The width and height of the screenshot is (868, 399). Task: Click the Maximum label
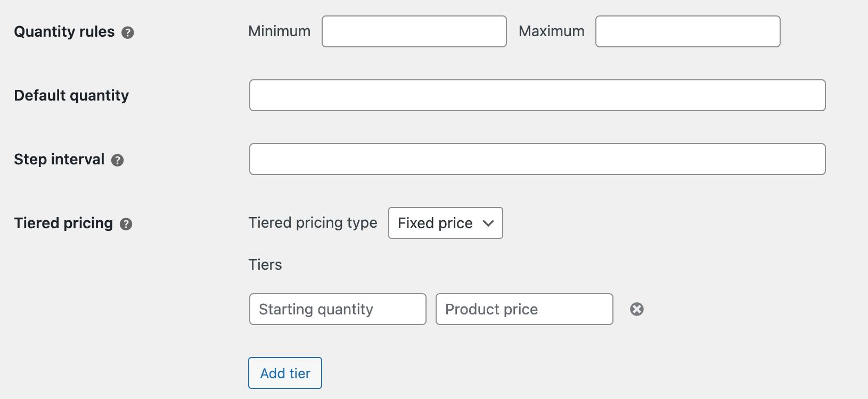(552, 31)
